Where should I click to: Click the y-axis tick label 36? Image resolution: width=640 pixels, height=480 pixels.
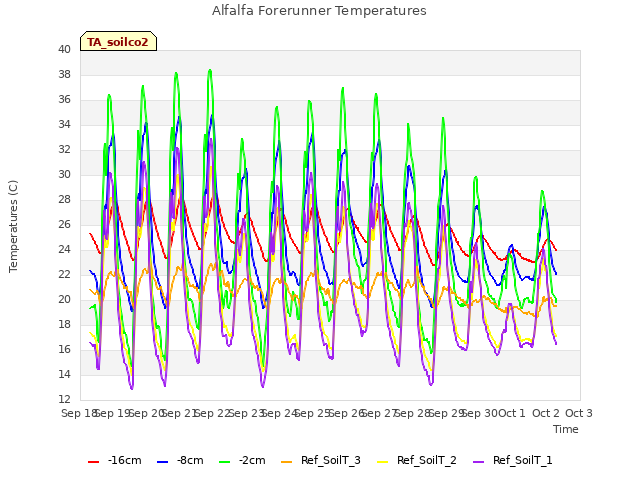(64, 100)
